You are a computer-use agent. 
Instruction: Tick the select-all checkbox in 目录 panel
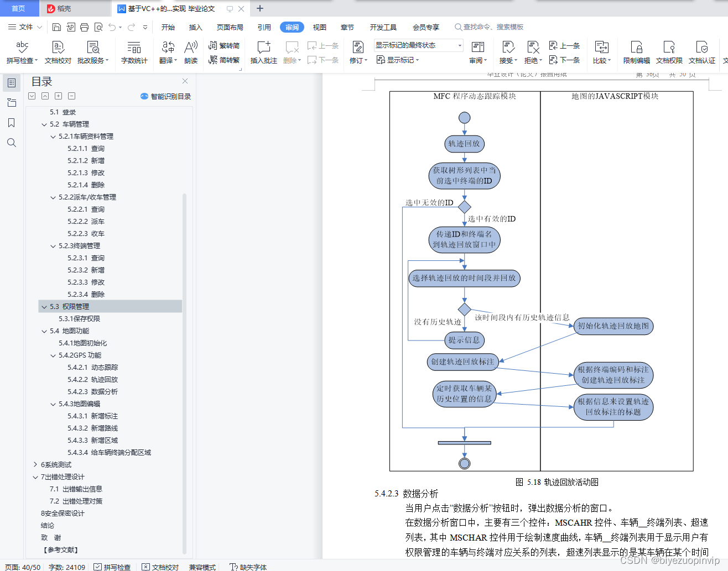click(x=32, y=96)
